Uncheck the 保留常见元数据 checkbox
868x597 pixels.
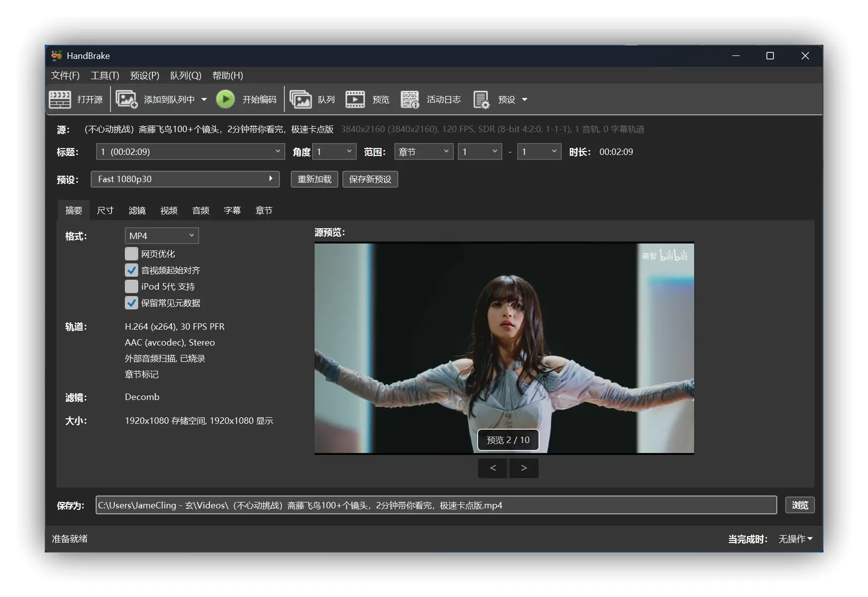[x=131, y=303]
